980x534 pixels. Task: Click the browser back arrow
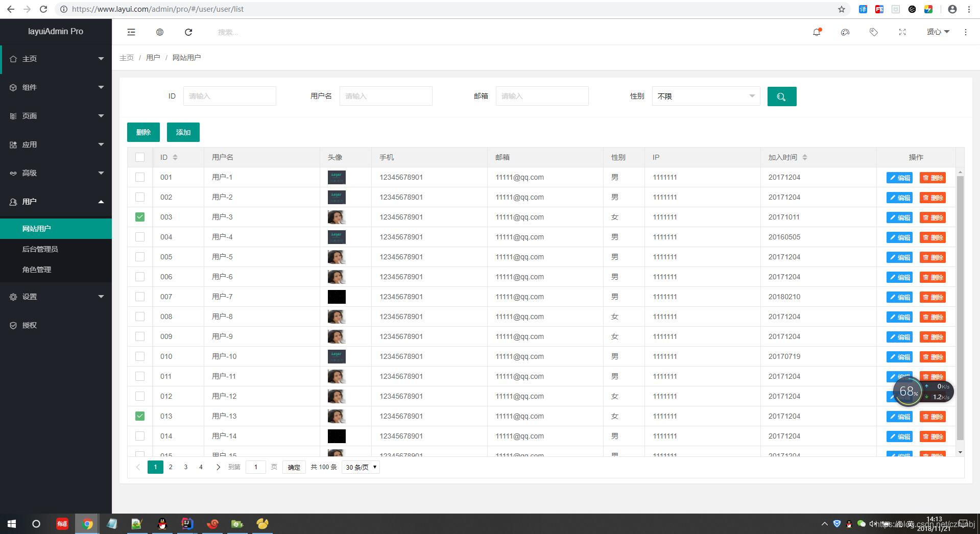coord(10,9)
